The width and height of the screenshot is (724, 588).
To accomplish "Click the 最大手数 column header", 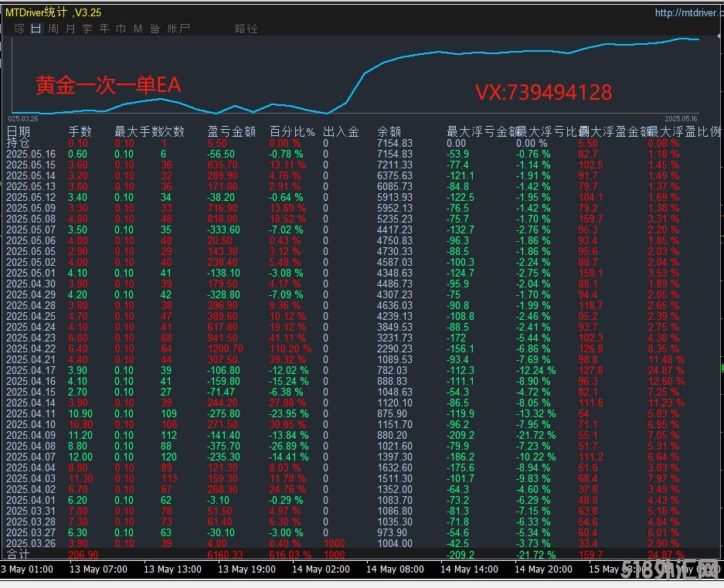I will point(138,131).
